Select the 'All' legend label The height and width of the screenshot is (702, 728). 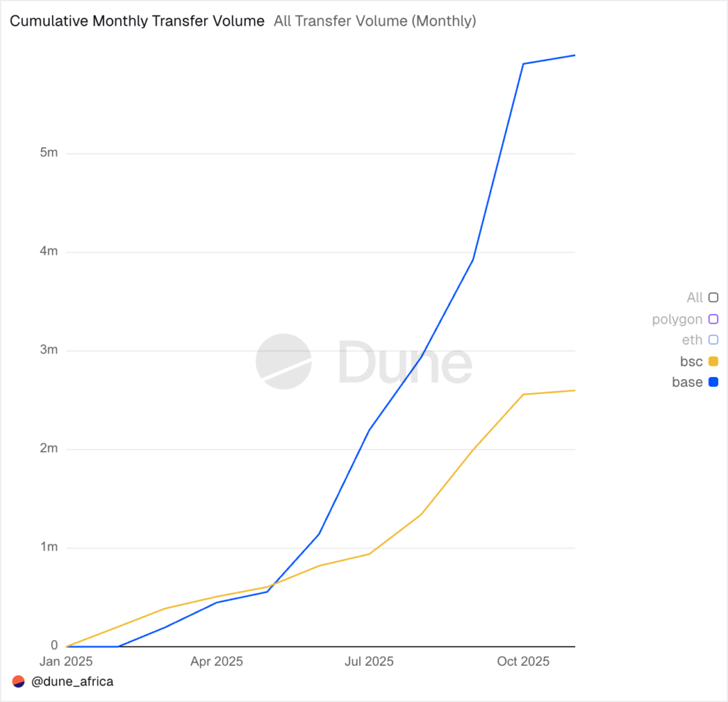pos(694,298)
